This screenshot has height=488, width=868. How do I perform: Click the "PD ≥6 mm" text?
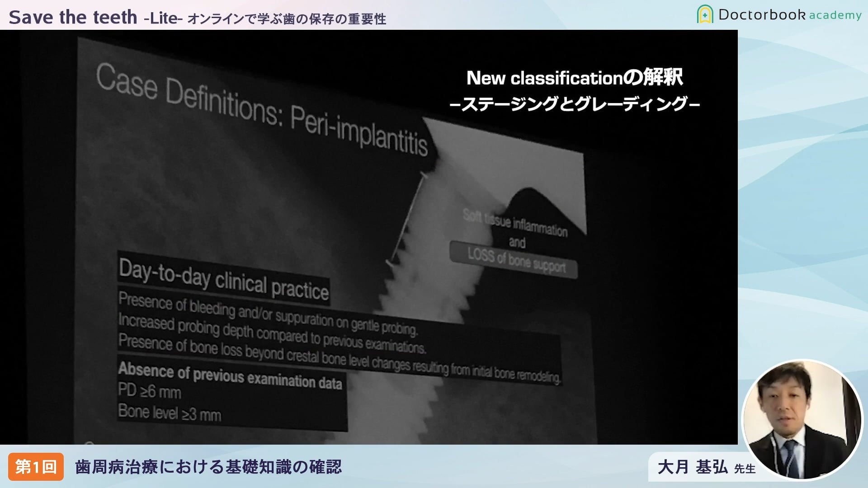150,391
